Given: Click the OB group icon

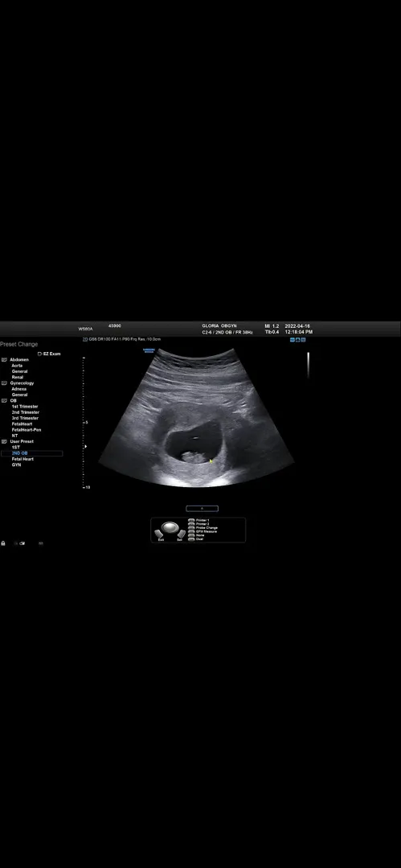Looking at the screenshot, I should [5, 400].
